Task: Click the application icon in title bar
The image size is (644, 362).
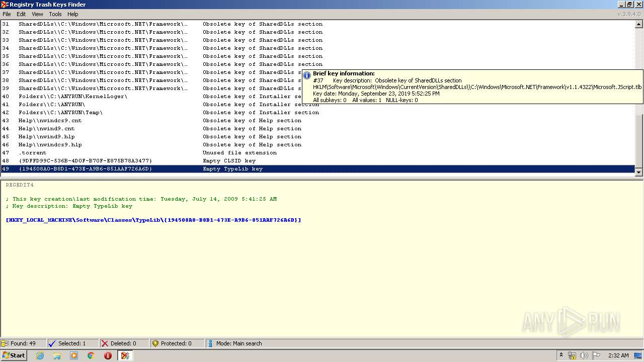Action: tap(5, 5)
